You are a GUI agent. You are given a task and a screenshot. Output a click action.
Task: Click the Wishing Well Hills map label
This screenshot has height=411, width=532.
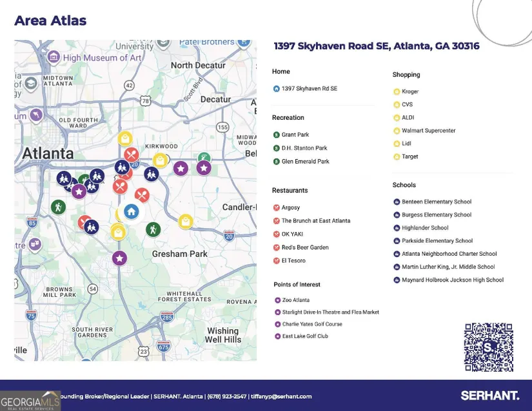tap(223, 335)
